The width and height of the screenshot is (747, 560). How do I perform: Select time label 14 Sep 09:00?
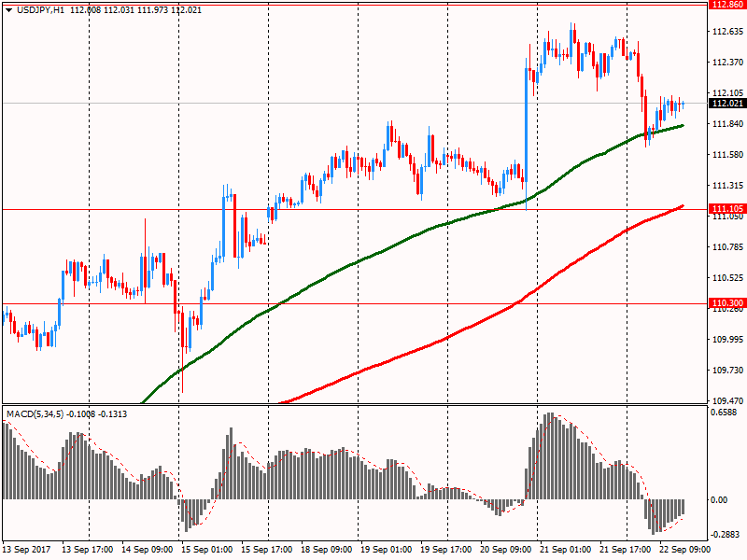tap(148, 550)
